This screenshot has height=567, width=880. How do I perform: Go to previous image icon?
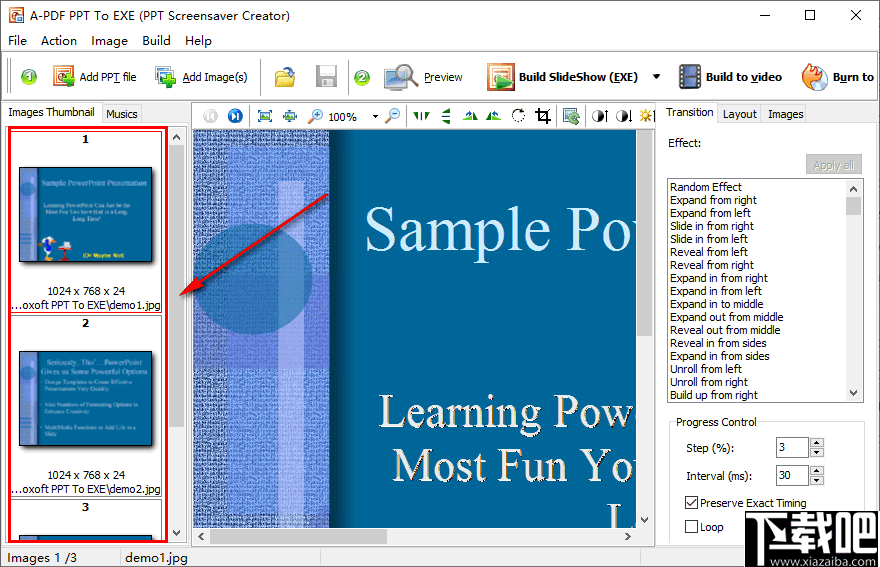(x=210, y=116)
